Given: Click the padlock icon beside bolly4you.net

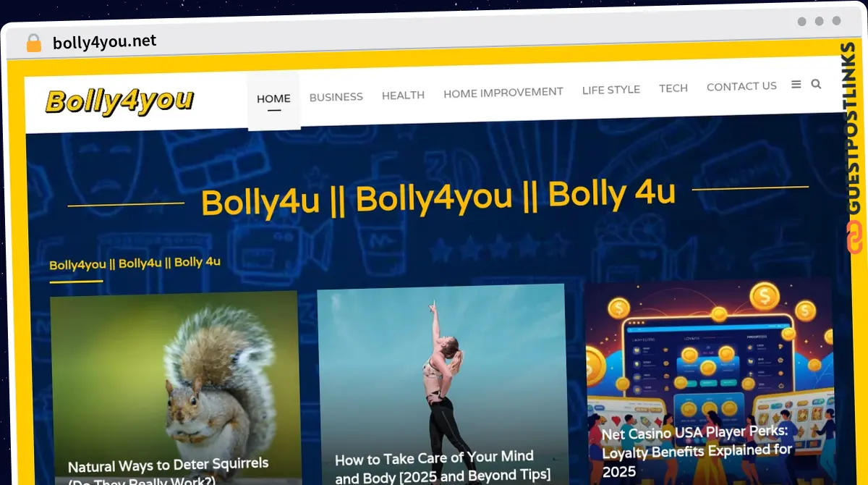Looking at the screenshot, I should [33, 43].
